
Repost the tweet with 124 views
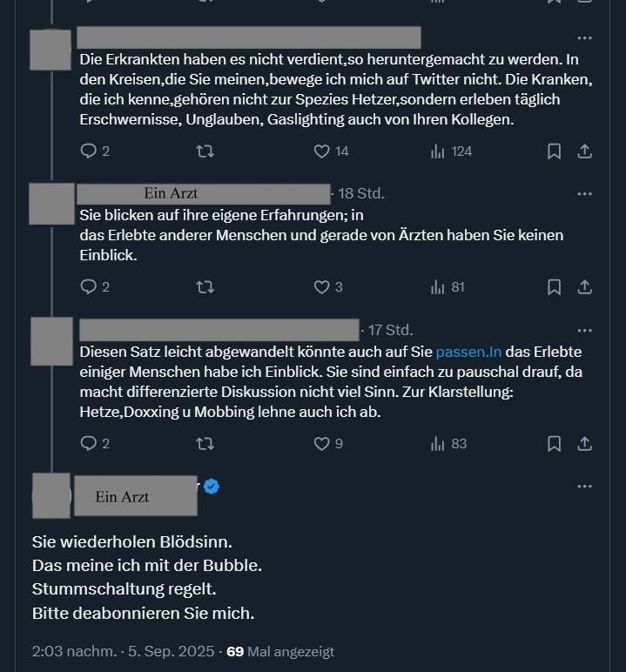(x=205, y=151)
